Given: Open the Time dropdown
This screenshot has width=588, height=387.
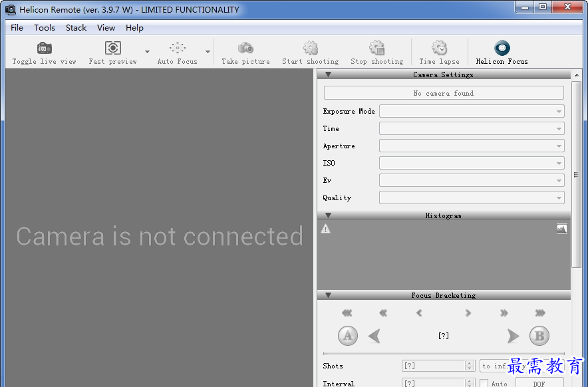Looking at the screenshot, I should (x=472, y=128).
